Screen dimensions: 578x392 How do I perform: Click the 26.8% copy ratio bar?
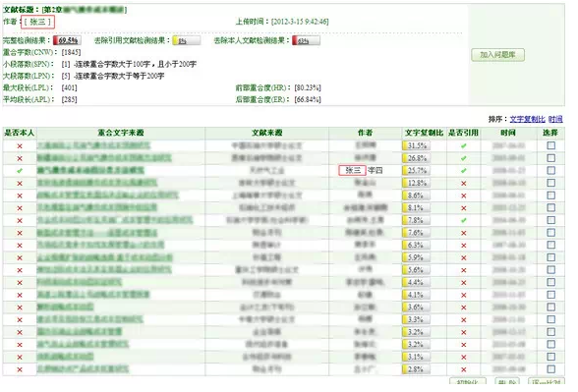(x=417, y=158)
